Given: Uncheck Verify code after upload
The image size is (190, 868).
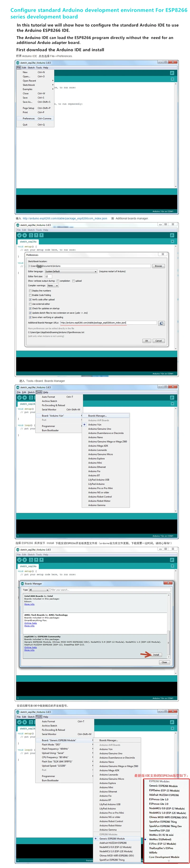Looking at the screenshot, I should tap(30, 299).
